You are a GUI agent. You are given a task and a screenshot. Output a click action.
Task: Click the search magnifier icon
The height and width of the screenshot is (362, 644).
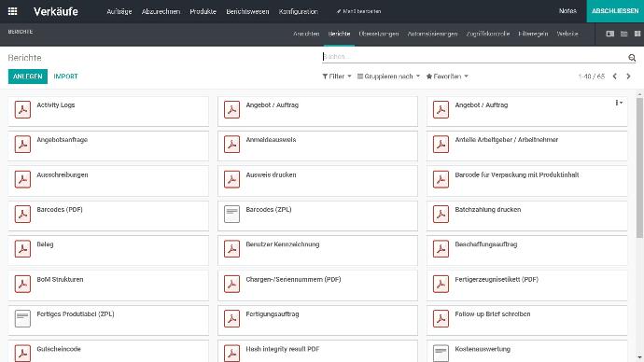pos(632,58)
